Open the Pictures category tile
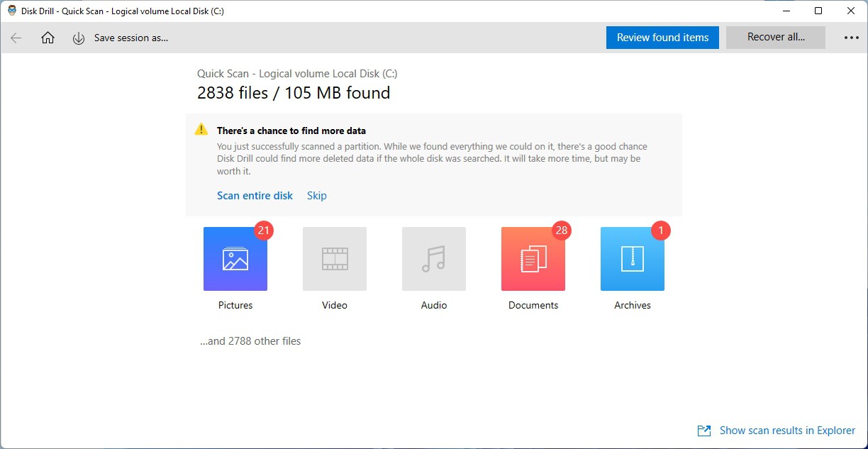Viewport: 868px width, 449px height. coord(235,259)
